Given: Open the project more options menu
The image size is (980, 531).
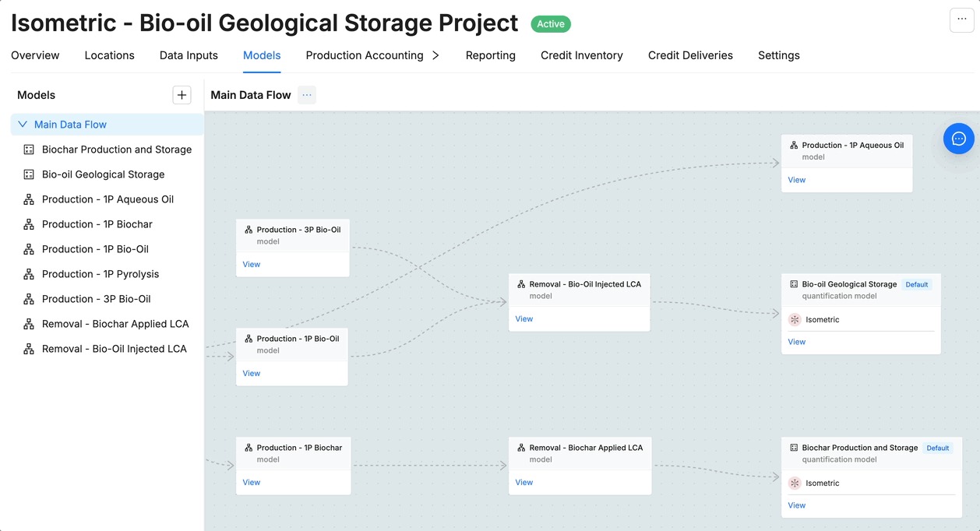Looking at the screenshot, I should point(962,20).
